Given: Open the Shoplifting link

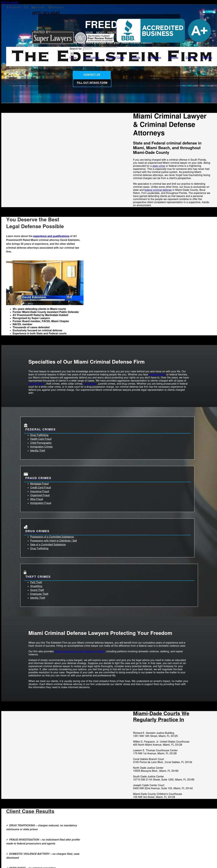Looking at the screenshot, I should click(x=36, y=586).
